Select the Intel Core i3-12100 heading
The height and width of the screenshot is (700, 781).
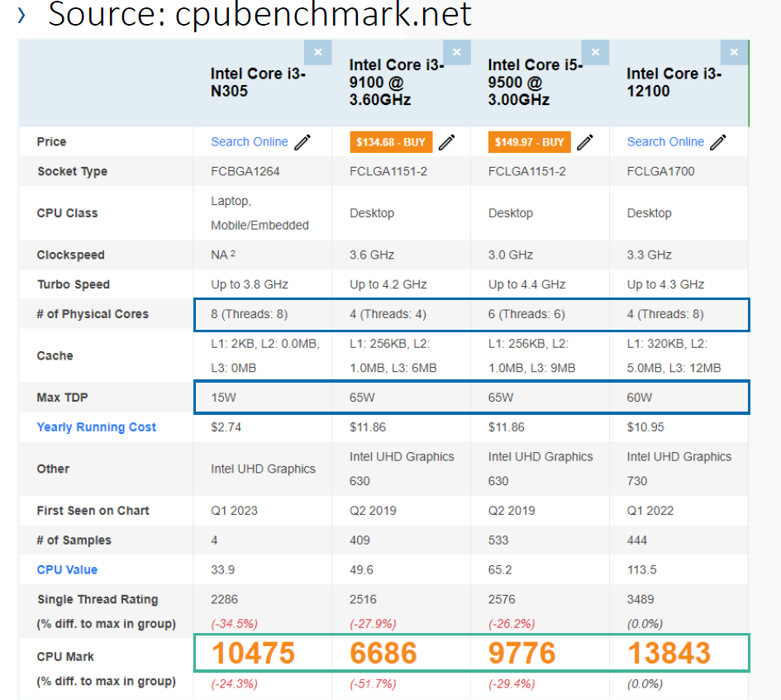pos(674,82)
